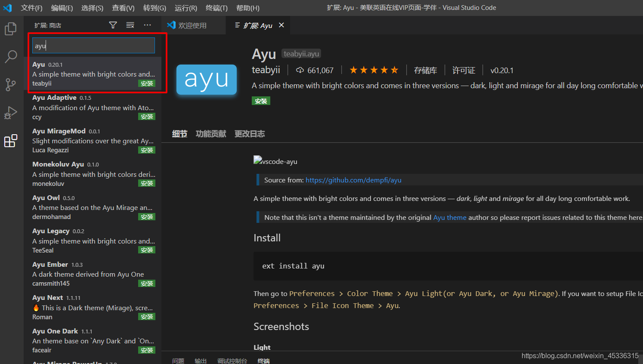Click the broken vscode-ayu image placeholder
643x364 pixels.
pyautogui.click(x=275, y=161)
